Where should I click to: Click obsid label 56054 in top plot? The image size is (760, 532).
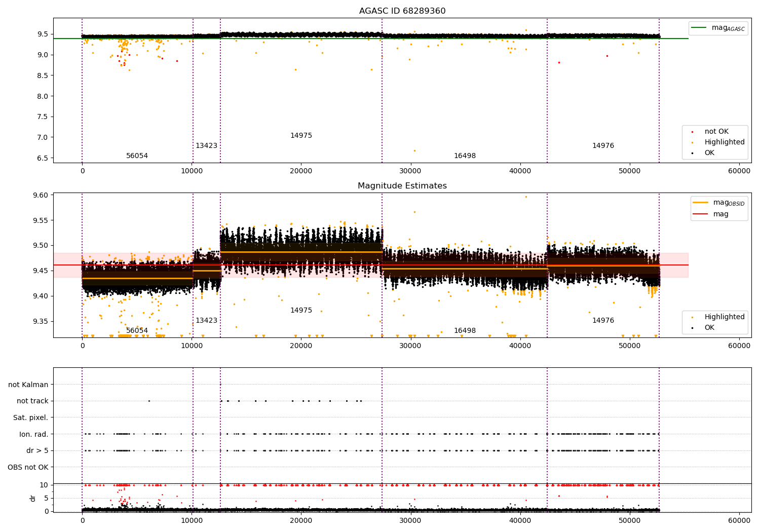[x=137, y=156]
